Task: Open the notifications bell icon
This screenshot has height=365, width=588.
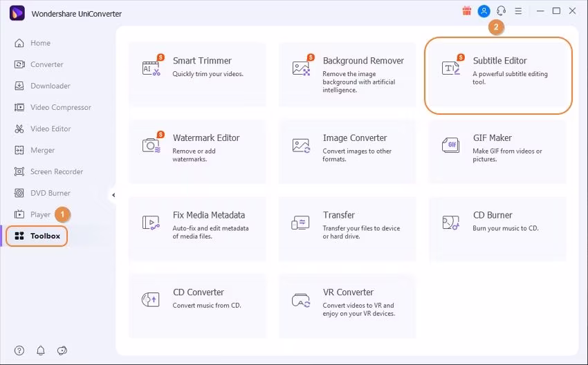Action: coord(41,350)
